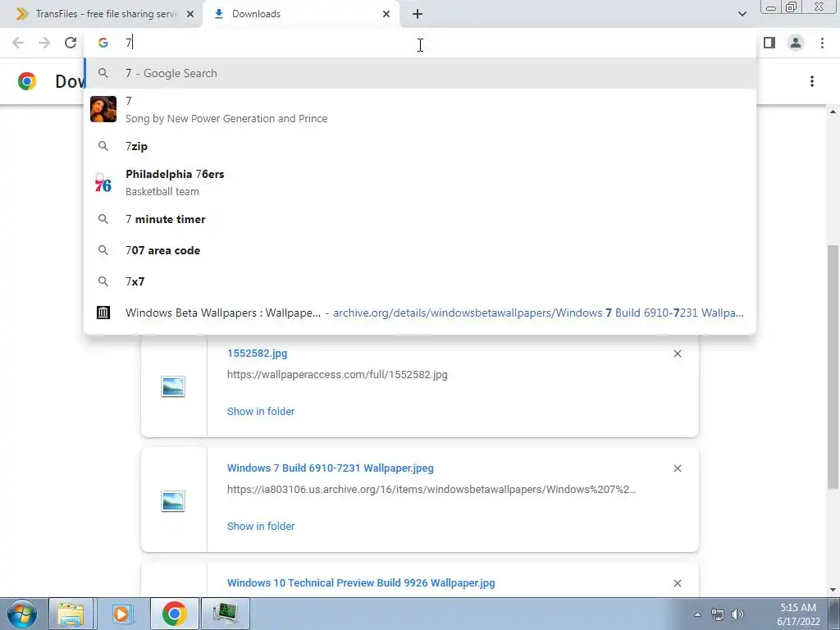This screenshot has width=840, height=630.
Task: Launch Windows Media Player from taskbar
Action: 122,614
